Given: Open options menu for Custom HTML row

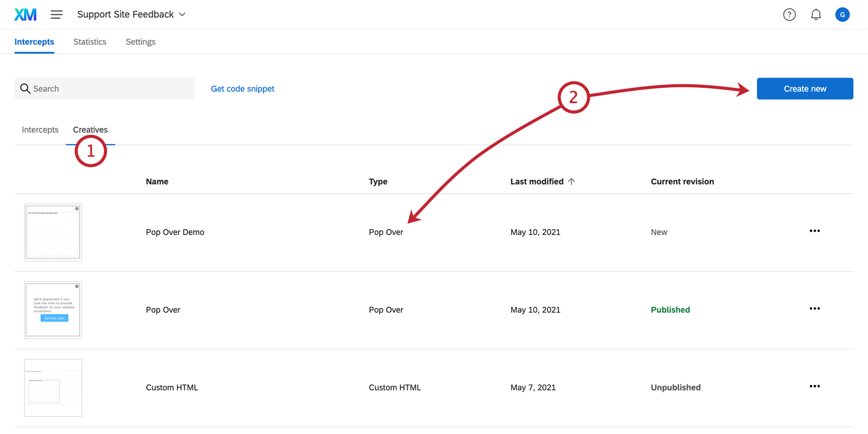Looking at the screenshot, I should coord(815,386).
